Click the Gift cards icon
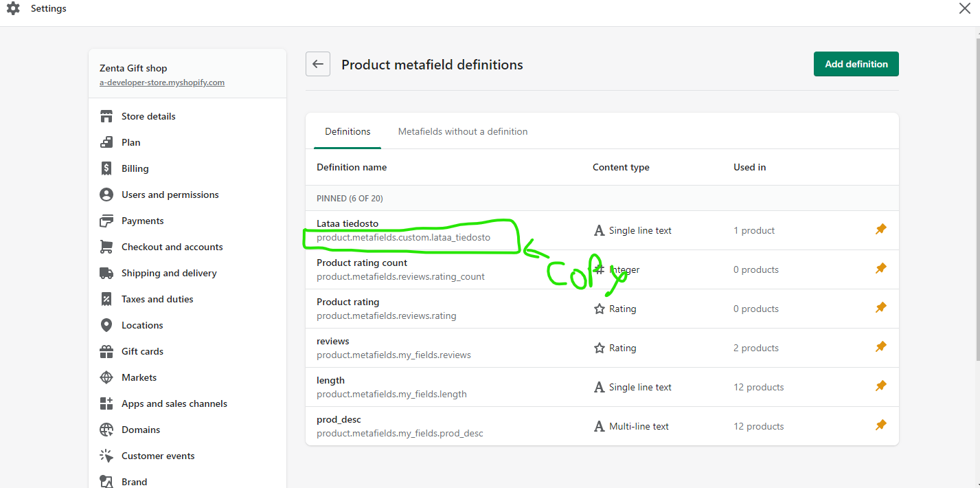Image resolution: width=980 pixels, height=488 pixels. click(x=106, y=351)
